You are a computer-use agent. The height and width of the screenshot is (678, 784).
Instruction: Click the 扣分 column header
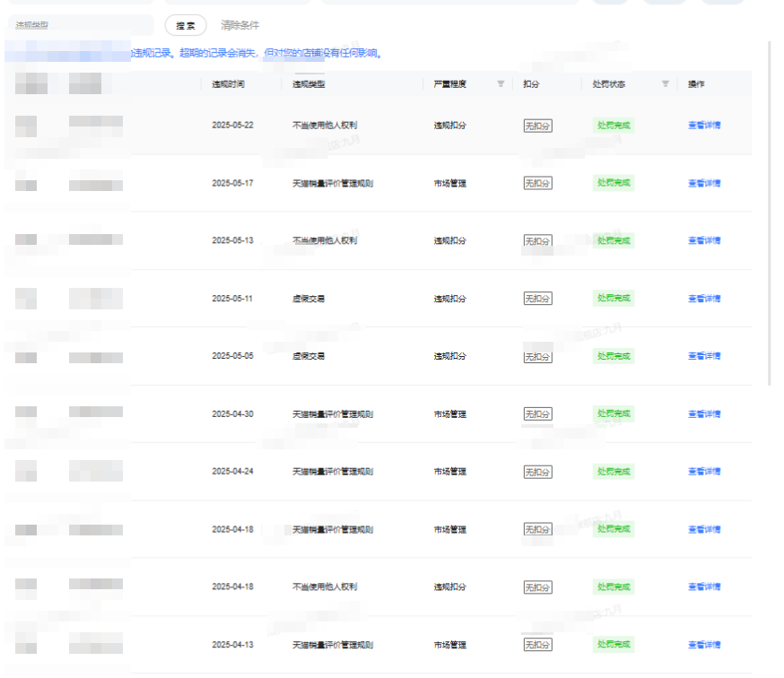(531, 84)
